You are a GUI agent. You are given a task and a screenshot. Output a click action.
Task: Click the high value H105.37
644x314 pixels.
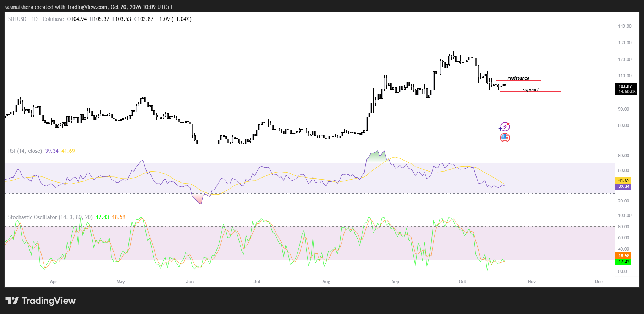pos(99,19)
